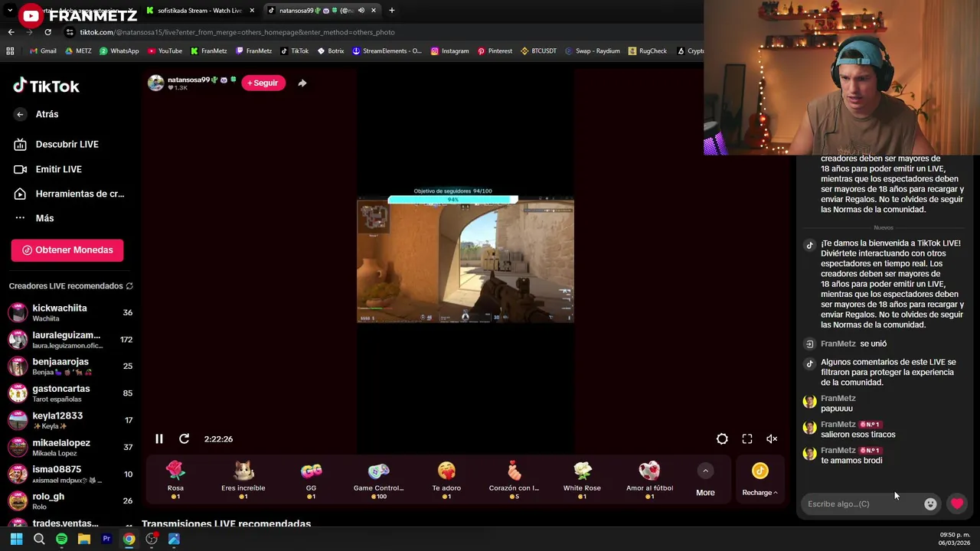Open the Recharge coins dropdown

point(759,480)
